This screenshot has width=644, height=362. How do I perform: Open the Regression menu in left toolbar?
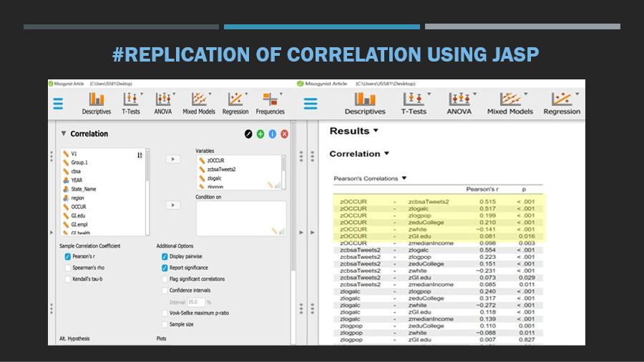235,104
